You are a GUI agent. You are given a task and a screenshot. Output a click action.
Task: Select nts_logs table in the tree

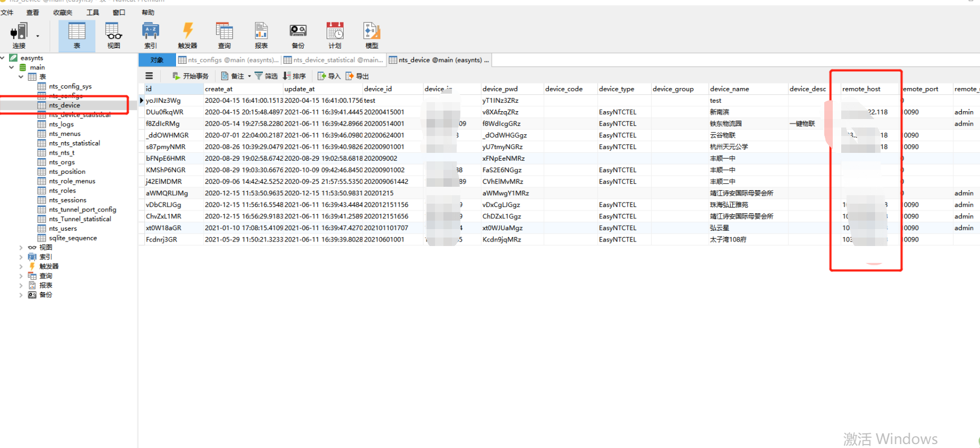pos(61,124)
